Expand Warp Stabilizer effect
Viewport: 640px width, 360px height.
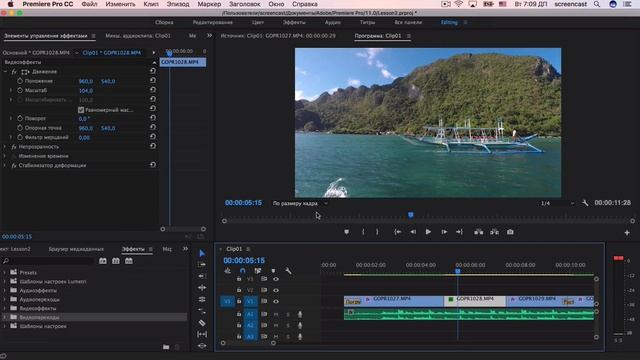(x=5, y=165)
